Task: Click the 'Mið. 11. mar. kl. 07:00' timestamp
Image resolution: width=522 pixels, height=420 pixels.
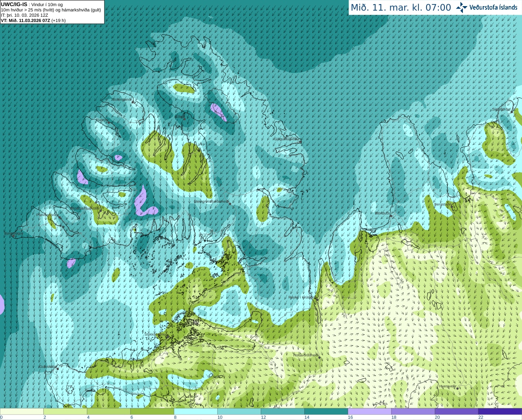Action: click(x=401, y=8)
